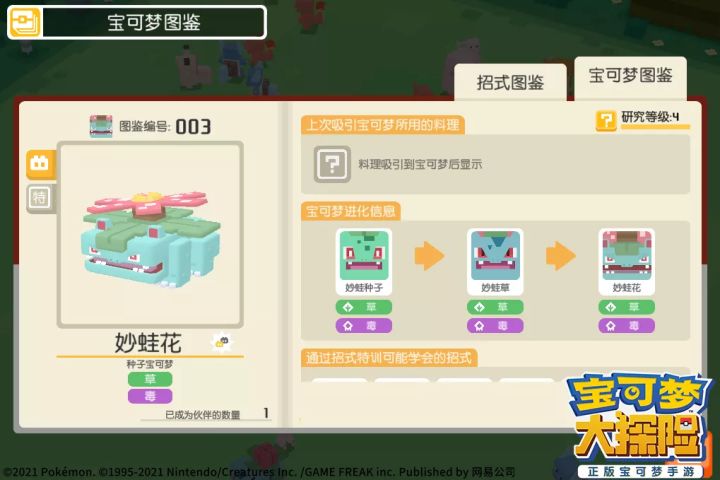Image resolution: width=720 pixels, height=480 pixels.
Task: Select the 妙蛙草 evolution thumbnail
Action: (495, 262)
